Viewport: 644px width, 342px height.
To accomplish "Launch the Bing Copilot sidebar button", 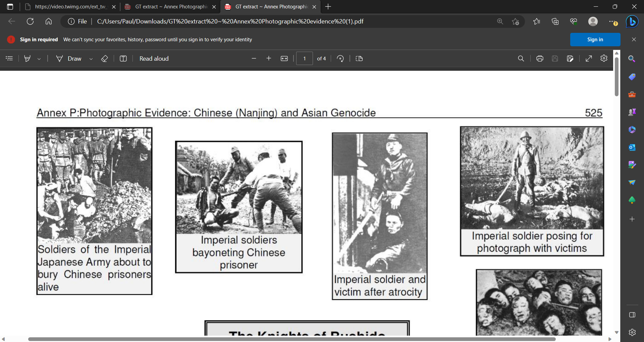I will coord(632,21).
